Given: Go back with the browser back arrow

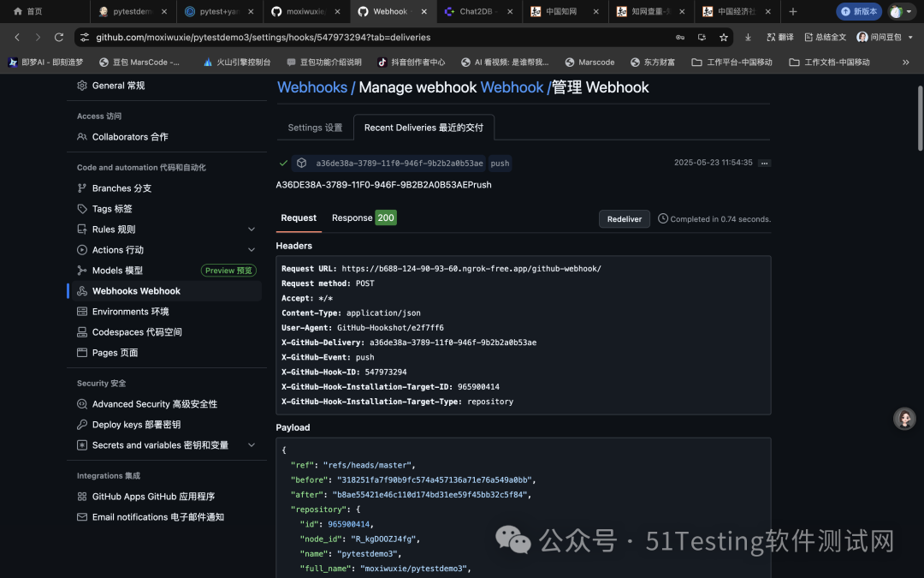Looking at the screenshot, I should pos(17,37).
